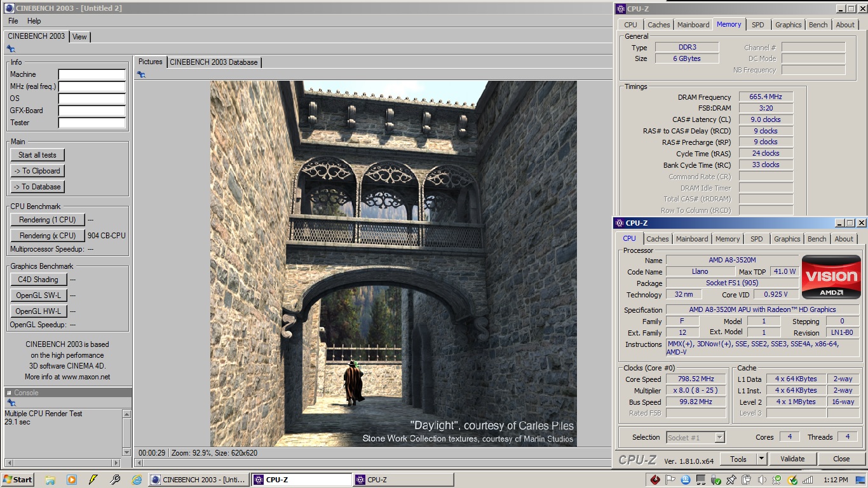
Task: Click Console scrollbar up arrow
Action: click(x=126, y=414)
